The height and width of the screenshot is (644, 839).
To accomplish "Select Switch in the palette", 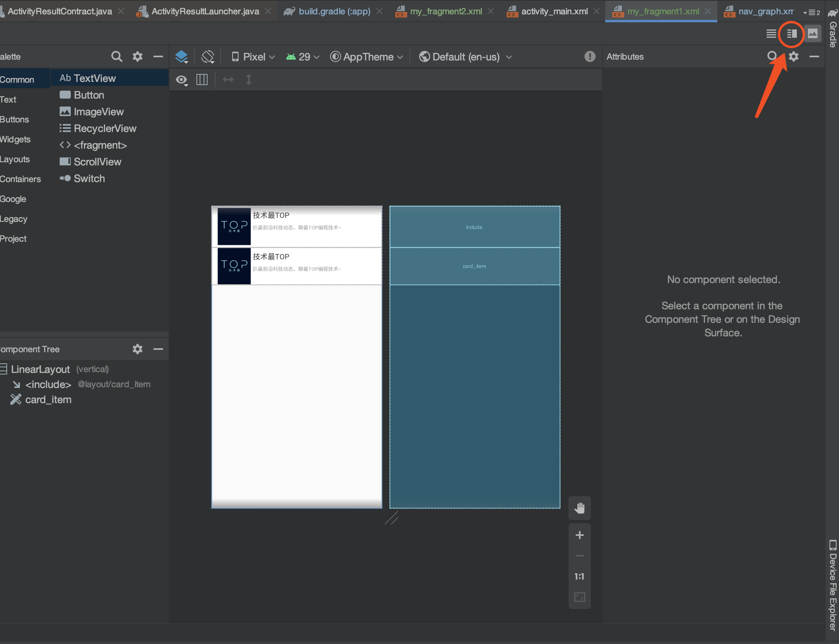I will coord(110,178).
